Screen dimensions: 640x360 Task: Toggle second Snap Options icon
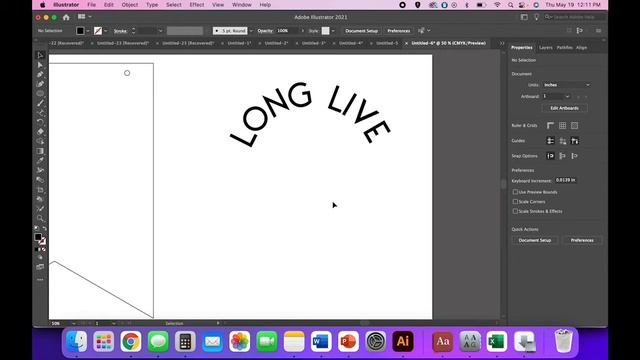[x=562, y=156]
